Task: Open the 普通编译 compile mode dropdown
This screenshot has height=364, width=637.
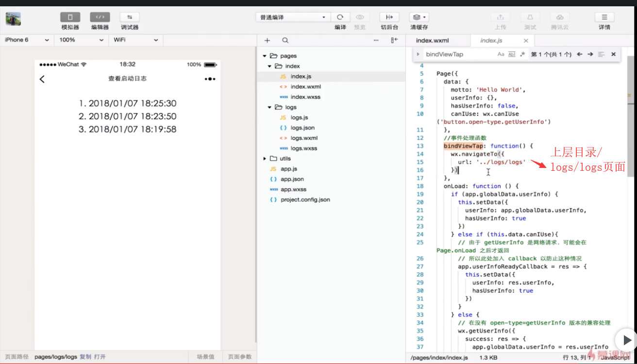Action: (x=293, y=17)
